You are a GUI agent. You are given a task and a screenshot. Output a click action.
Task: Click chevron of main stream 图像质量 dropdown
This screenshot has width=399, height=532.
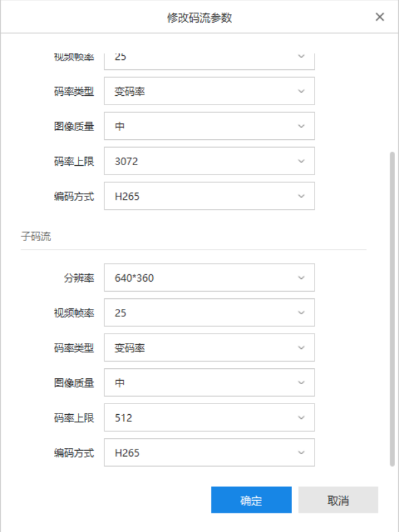(x=301, y=126)
